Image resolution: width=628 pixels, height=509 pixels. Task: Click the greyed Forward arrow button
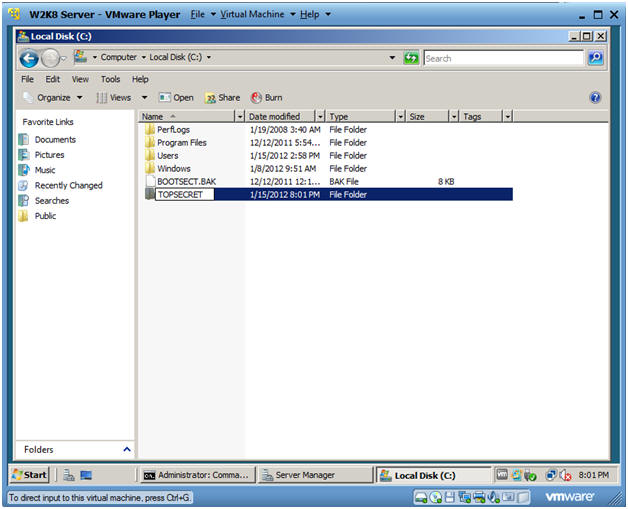pyautogui.click(x=50, y=59)
